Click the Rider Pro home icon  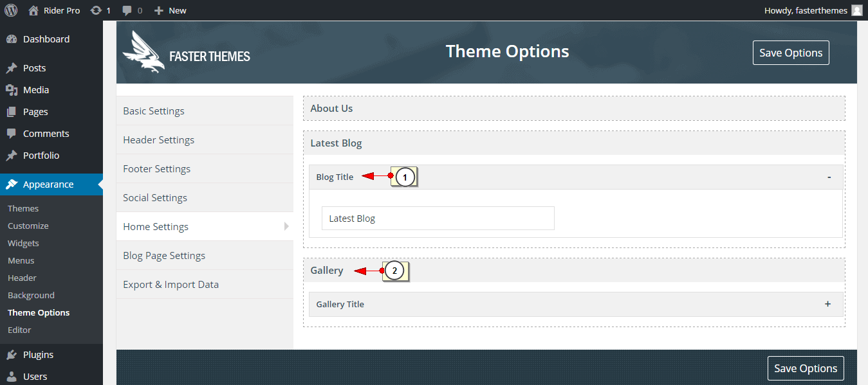click(34, 10)
